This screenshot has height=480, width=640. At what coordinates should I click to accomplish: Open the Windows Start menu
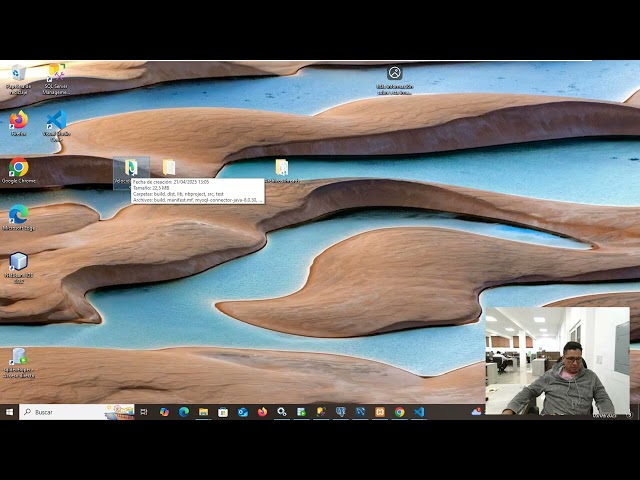point(9,412)
